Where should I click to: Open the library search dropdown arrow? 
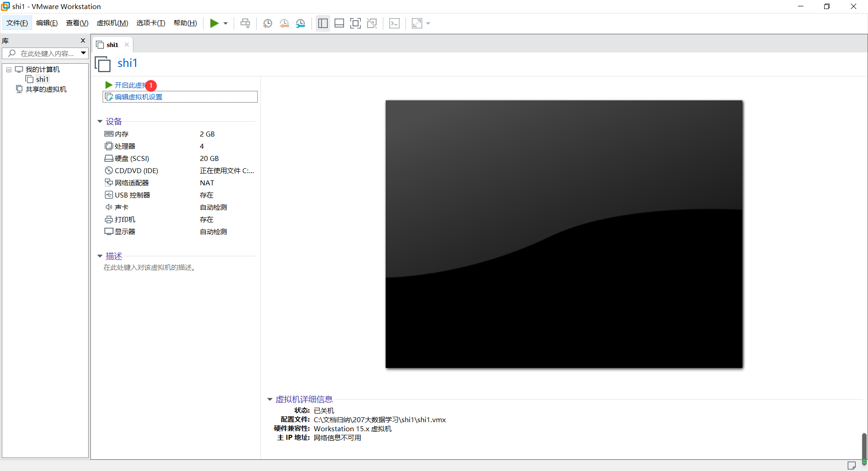coord(84,53)
